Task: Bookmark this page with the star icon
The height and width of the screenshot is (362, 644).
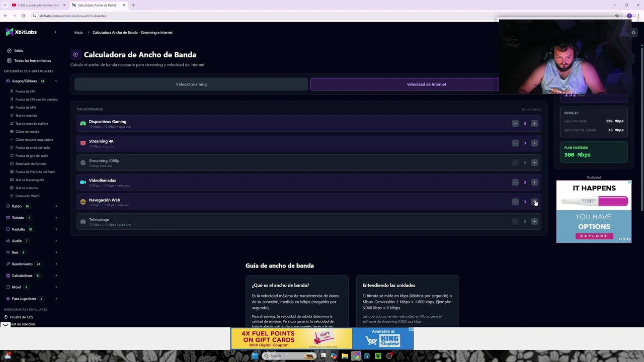Action: coord(617,16)
